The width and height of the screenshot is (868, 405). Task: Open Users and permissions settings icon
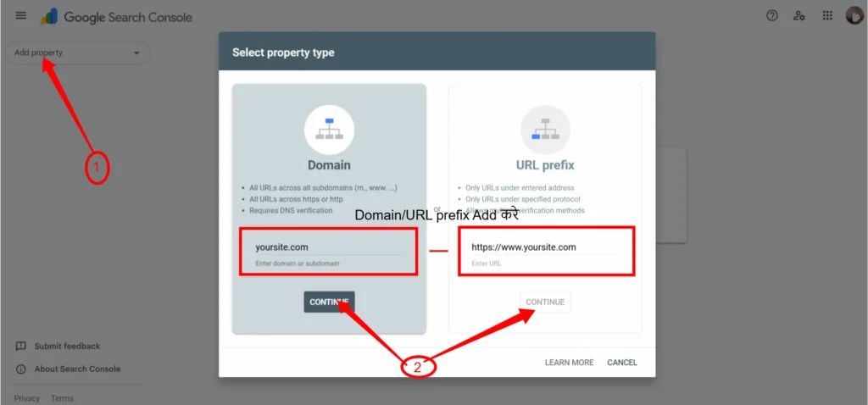[799, 15]
